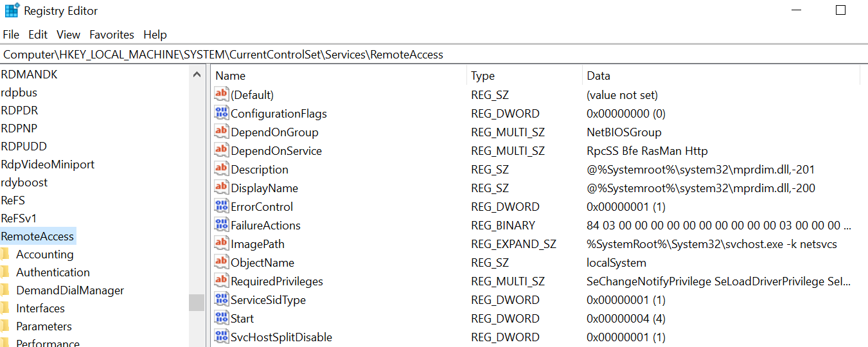Open the File menu
Viewport: 868px width, 347px height.
pyautogui.click(x=11, y=35)
